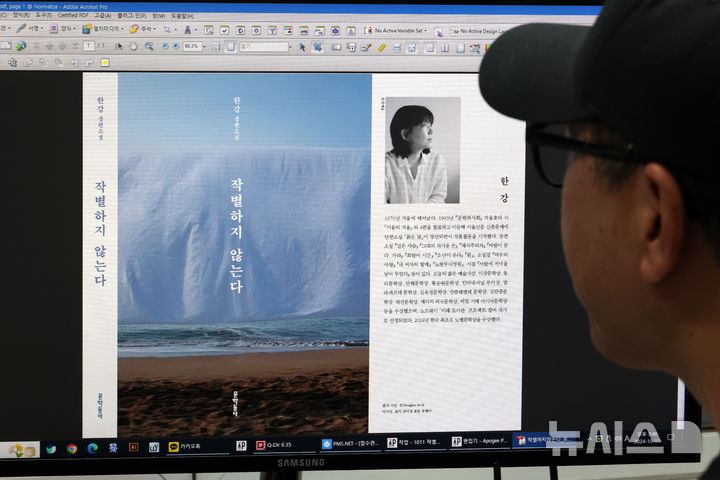Open the Certified PDF menu
Viewport: 720px width, 480px height.
point(73,15)
